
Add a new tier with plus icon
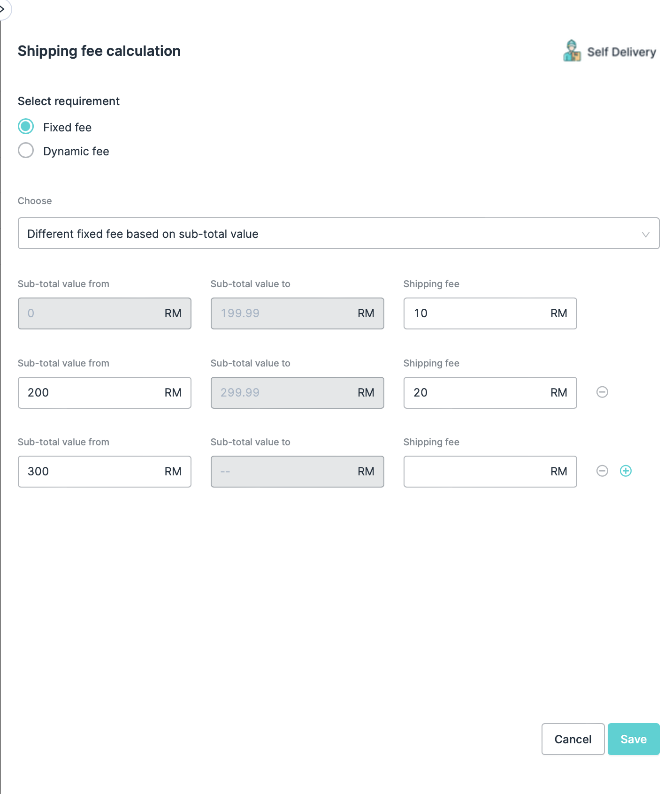pos(626,471)
